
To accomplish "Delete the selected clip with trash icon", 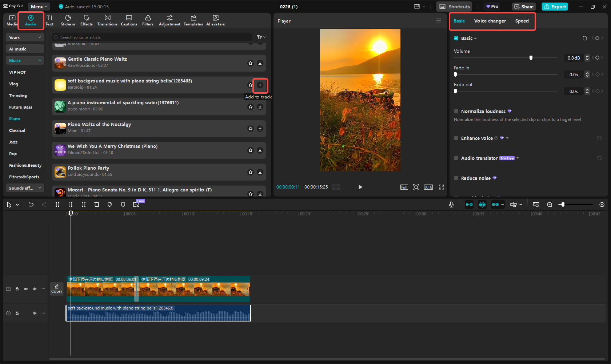I will click(97, 205).
